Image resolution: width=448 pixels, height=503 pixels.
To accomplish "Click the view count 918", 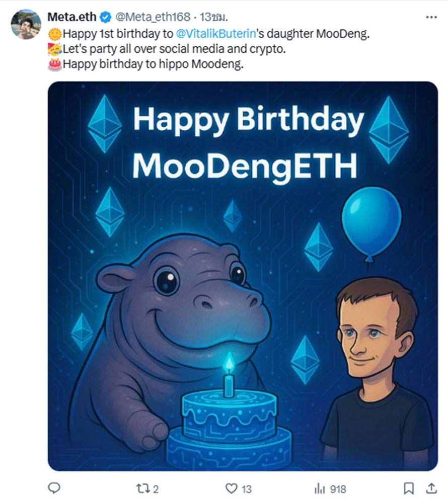I will 338,489.
